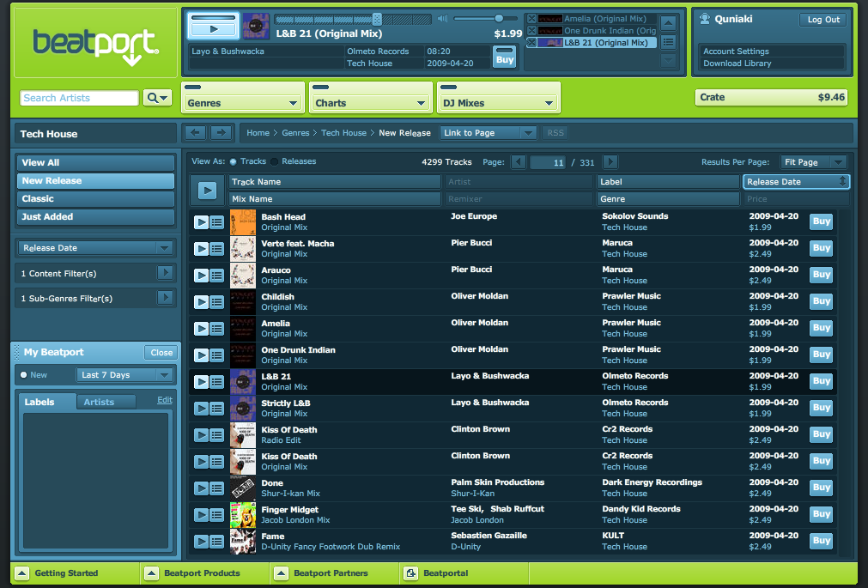
Task: Click the Search Artists input field
Action: coord(79,98)
